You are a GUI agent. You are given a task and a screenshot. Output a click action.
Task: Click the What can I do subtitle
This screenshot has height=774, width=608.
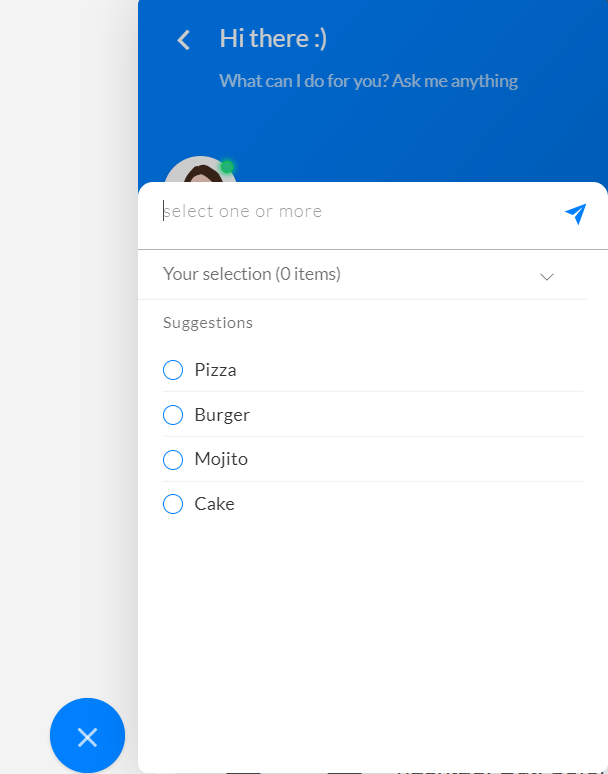click(x=369, y=81)
